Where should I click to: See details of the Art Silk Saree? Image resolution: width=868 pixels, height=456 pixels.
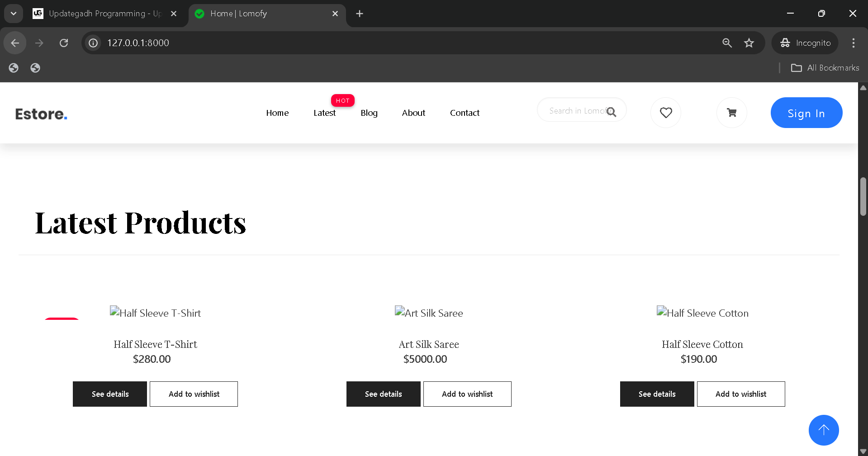(383, 394)
